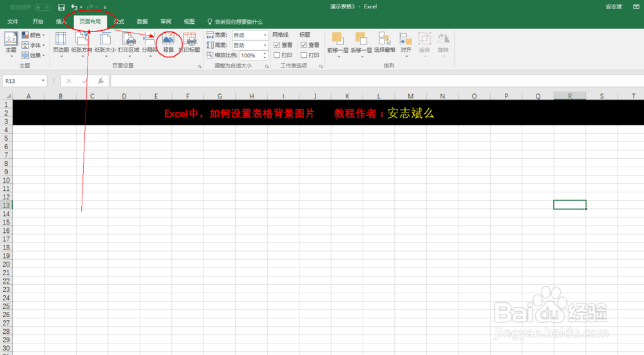Click the 组合 (Group) icon
The image size is (644, 355).
click(x=424, y=39)
